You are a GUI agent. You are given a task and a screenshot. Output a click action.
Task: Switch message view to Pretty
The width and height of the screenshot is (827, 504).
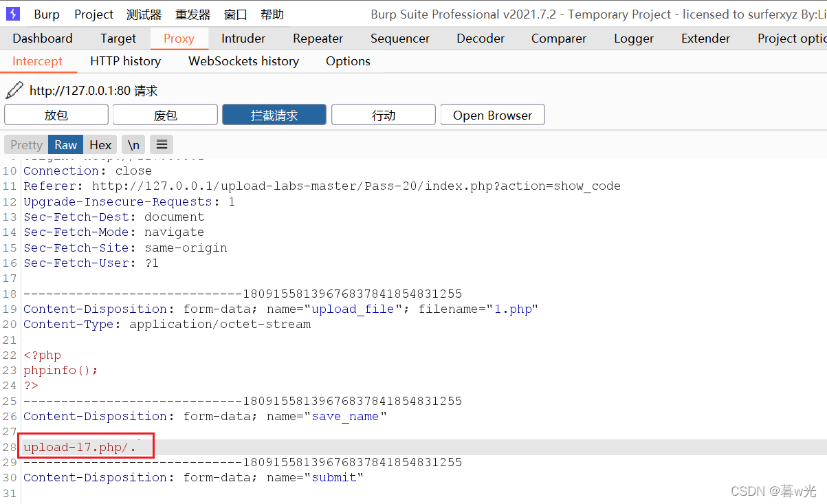pos(27,144)
